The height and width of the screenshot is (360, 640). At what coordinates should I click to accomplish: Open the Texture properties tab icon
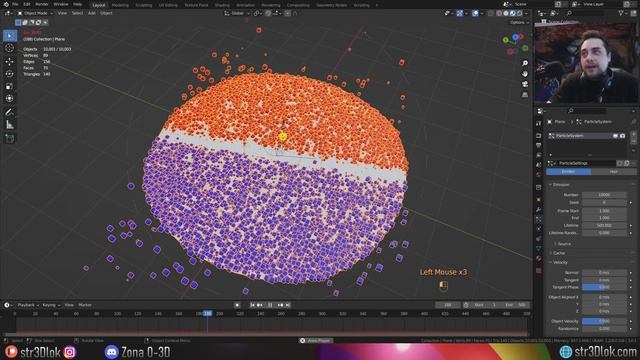[539, 270]
